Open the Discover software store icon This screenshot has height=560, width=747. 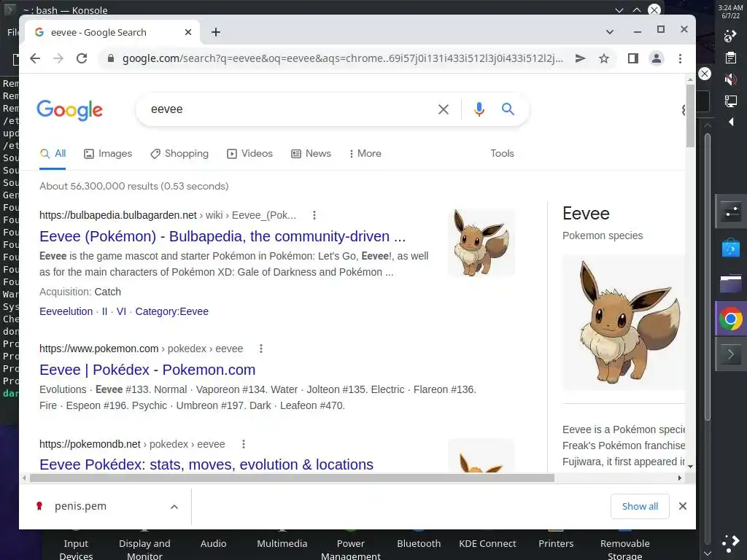731,248
